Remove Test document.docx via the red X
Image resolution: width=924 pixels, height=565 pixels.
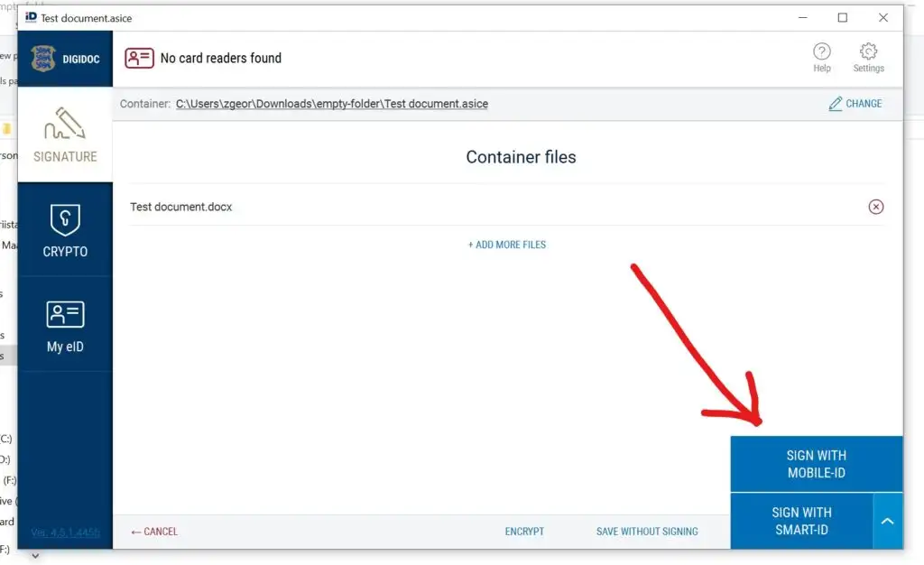pos(875,207)
